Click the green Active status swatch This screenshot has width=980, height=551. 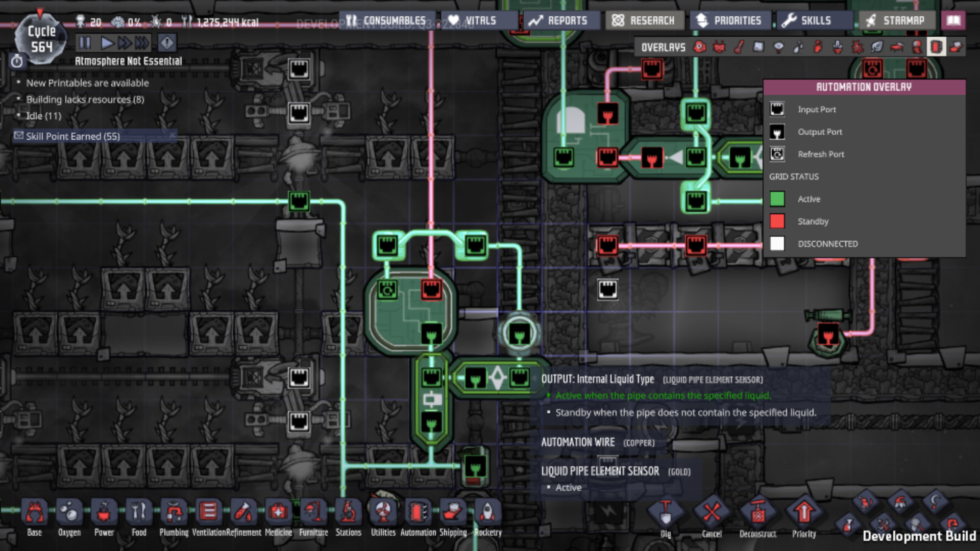777,199
